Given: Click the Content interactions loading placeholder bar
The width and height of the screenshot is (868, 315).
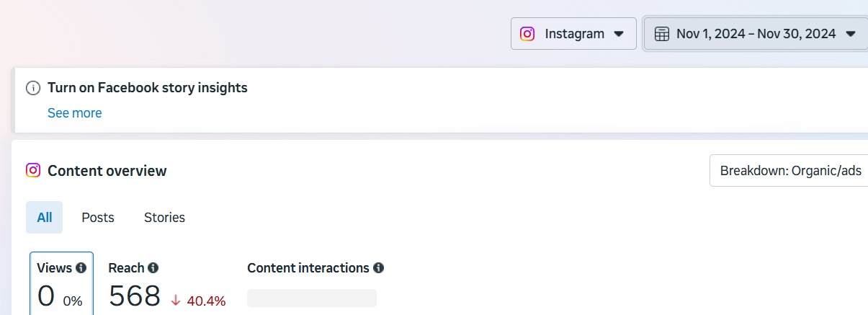Looking at the screenshot, I should click(311, 298).
